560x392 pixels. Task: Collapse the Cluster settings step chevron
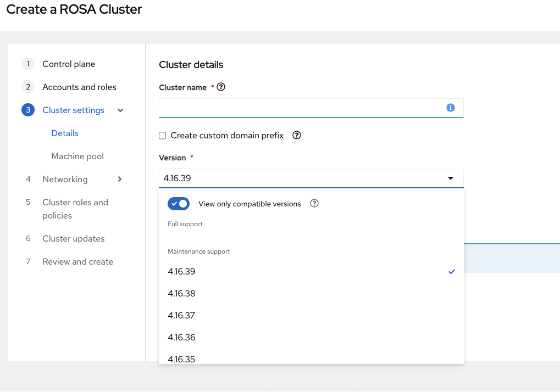coord(121,110)
